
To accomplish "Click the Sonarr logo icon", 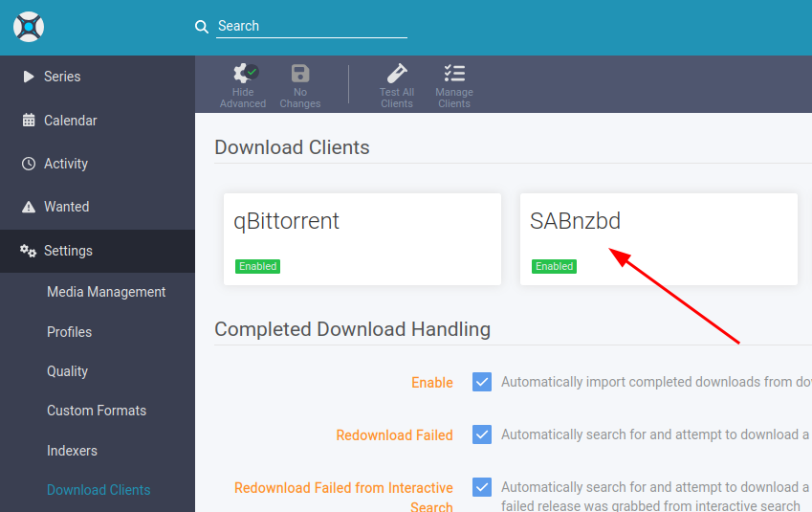I will [x=29, y=27].
